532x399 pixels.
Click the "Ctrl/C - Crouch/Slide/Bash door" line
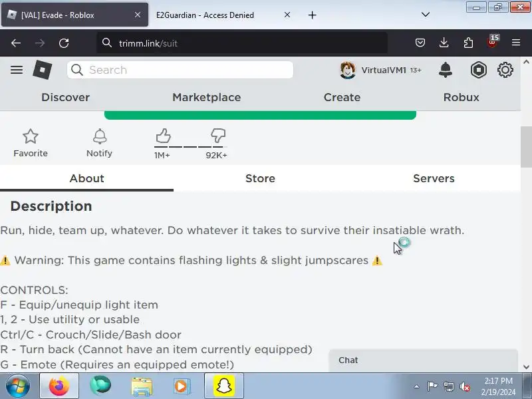click(x=90, y=335)
